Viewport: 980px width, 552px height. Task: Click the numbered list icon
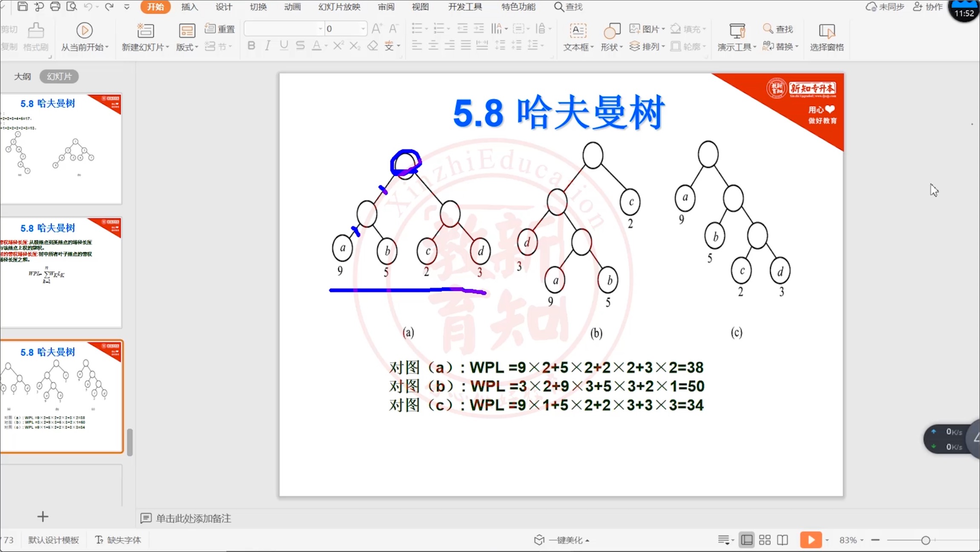pyautogui.click(x=438, y=29)
